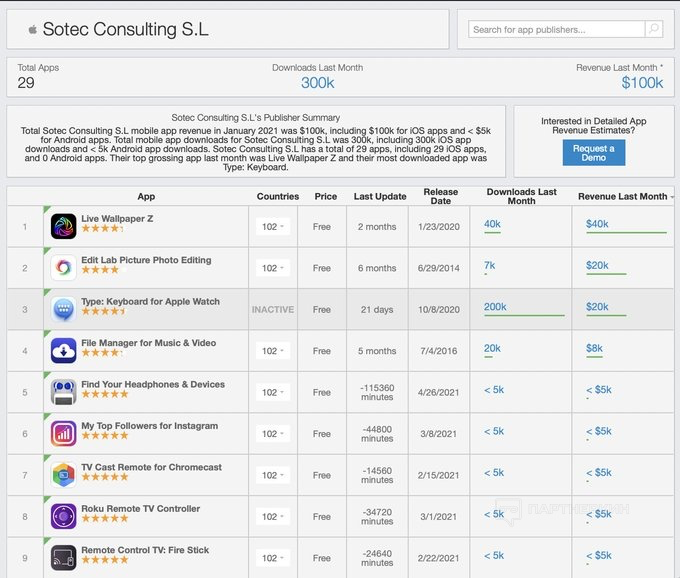Click the search magnifier icon
Viewport: 680px width, 578px height.
[654, 29]
